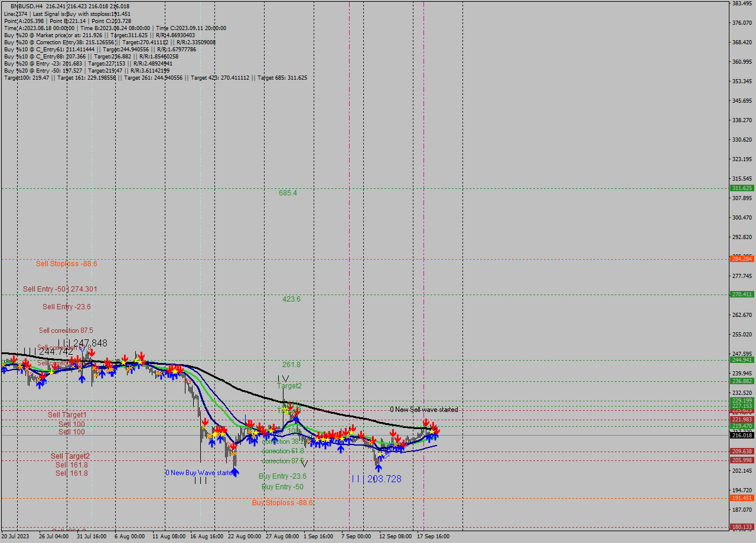Click the red 180.133 price tag on axis

[742, 526]
